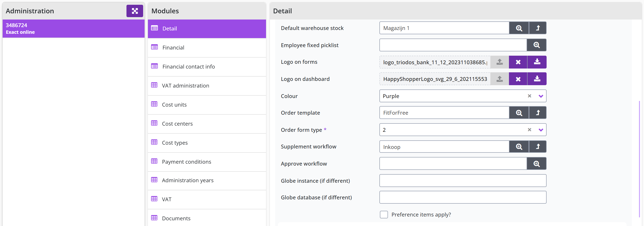Focus the Approve workflow input field

(453, 164)
